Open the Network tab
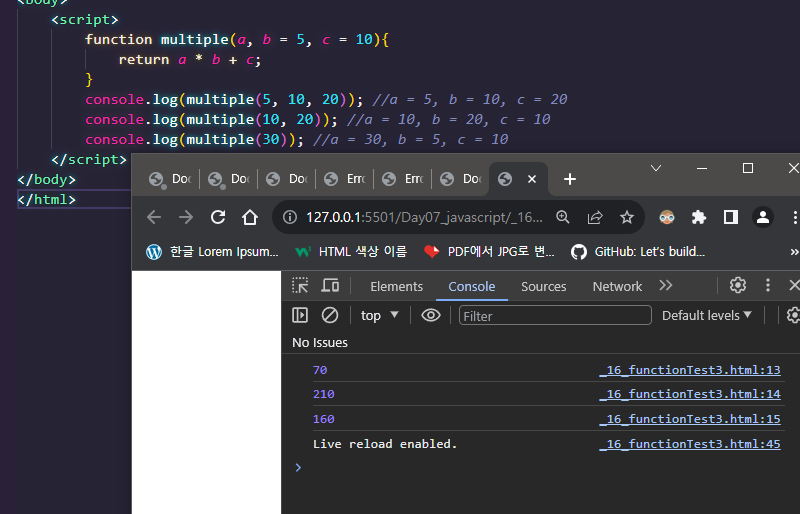 click(617, 286)
